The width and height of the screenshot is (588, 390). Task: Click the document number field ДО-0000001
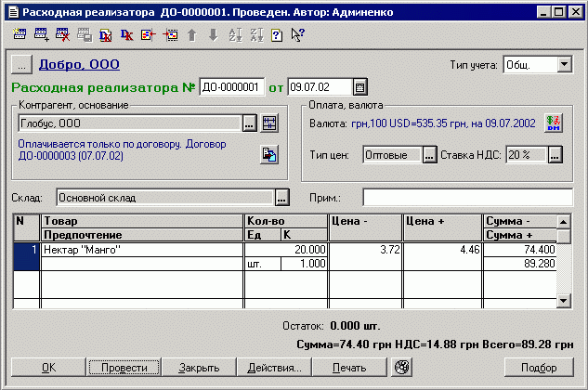coord(231,87)
